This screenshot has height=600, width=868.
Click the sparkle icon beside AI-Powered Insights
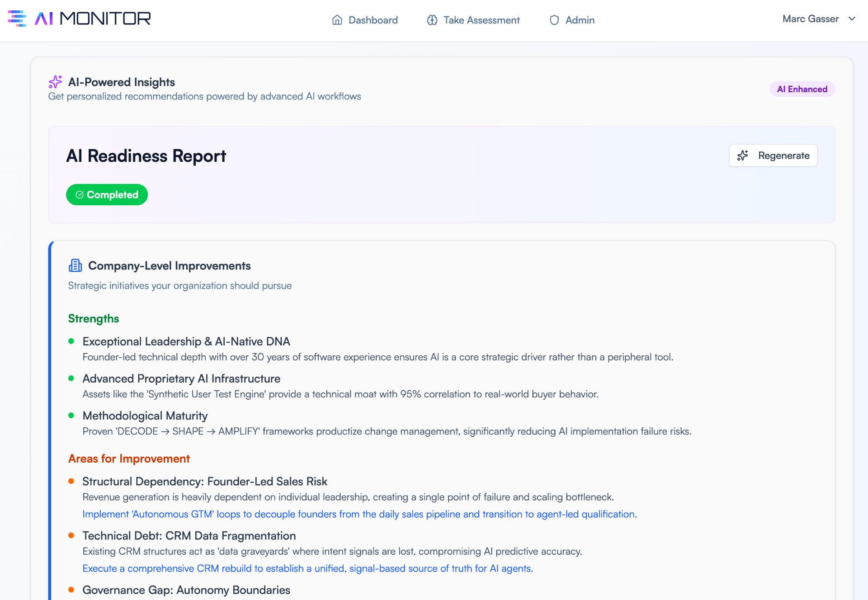coord(55,82)
